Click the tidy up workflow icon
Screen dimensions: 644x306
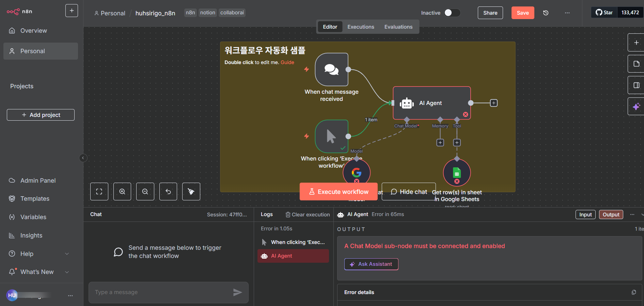click(x=191, y=192)
